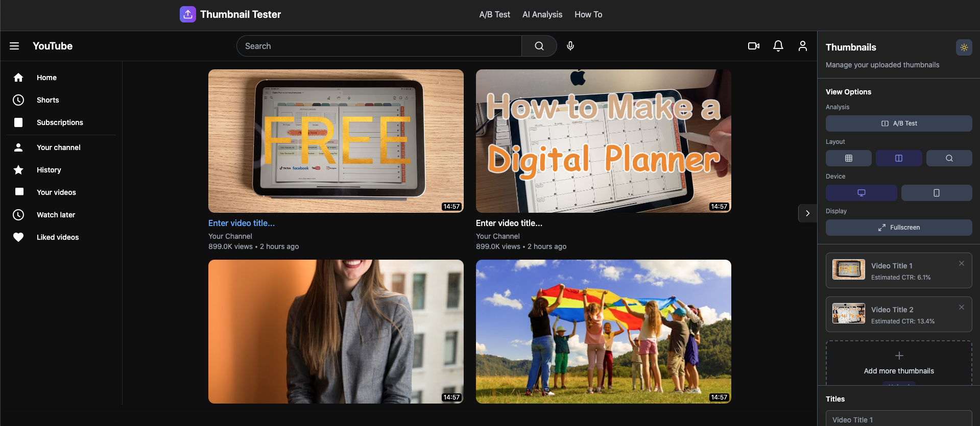This screenshot has height=426, width=980.
Task: Click the Home house icon in sidebar
Action: [x=18, y=78]
